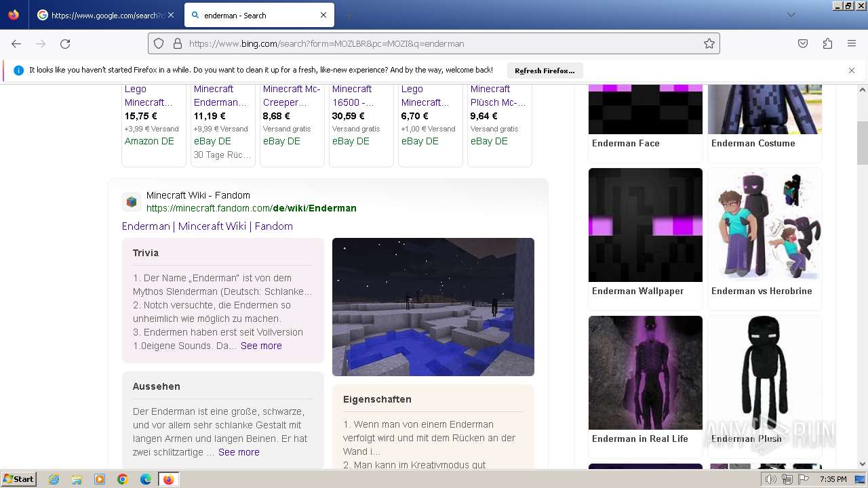
Task: Open the Minecraft Plüsch 9,64 € listing
Action: [500, 125]
